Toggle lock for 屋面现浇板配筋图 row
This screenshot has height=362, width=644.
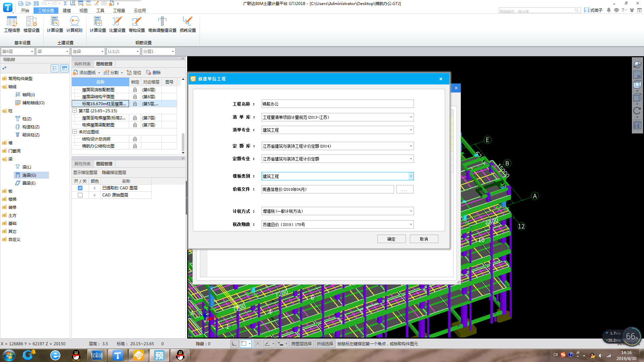(135, 90)
